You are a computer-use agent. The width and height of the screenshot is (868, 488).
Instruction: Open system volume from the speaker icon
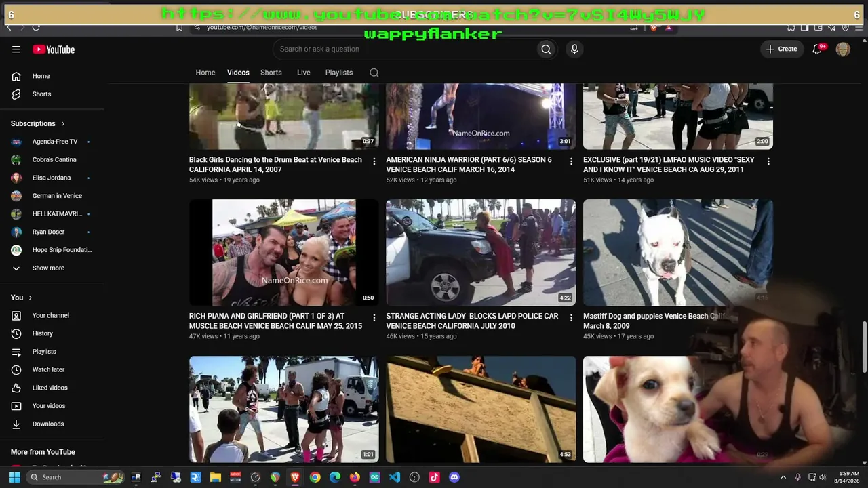(x=823, y=477)
